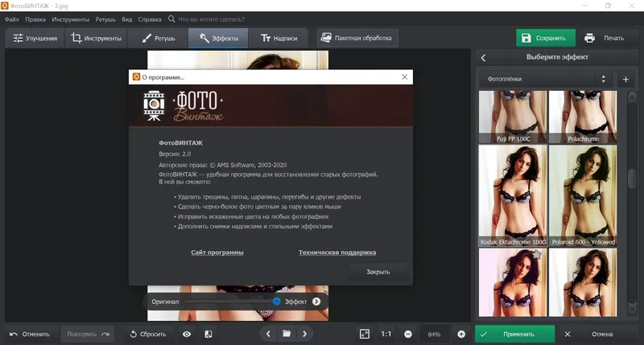Click the 84% zoom value

pos(434,335)
